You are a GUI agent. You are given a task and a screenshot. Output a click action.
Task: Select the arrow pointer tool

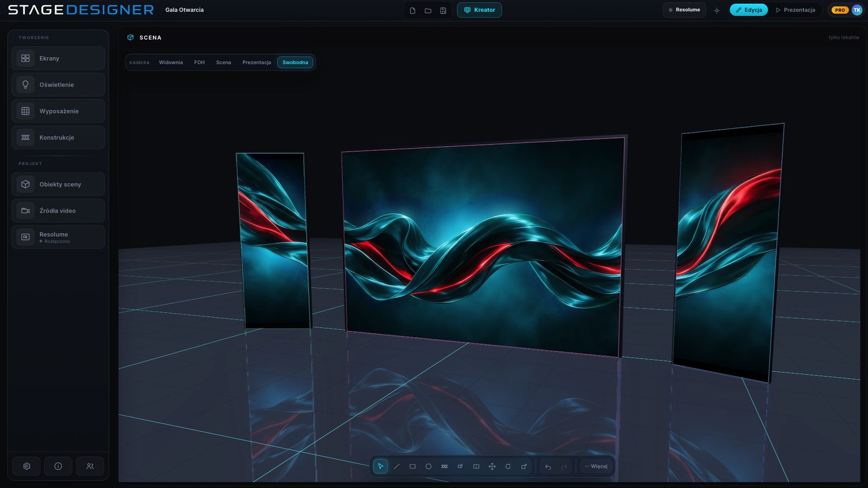[x=381, y=466]
